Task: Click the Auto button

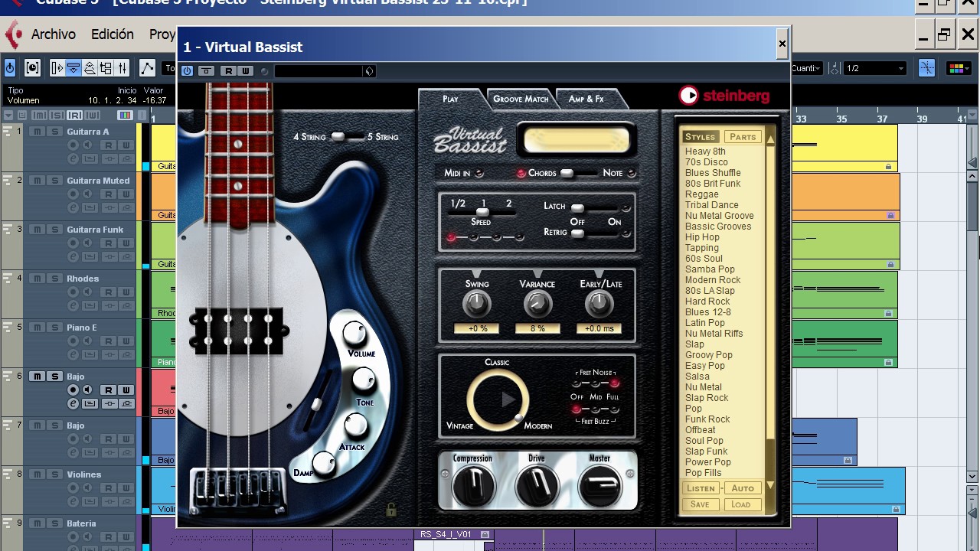Action: (x=743, y=488)
